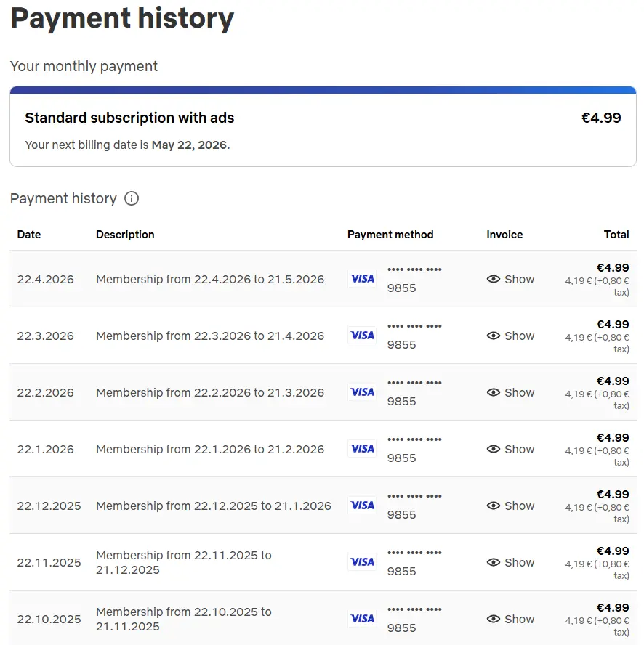Click the eye icon for 22.3.2026 invoice
Screen dimensions: 644x645
(493, 336)
